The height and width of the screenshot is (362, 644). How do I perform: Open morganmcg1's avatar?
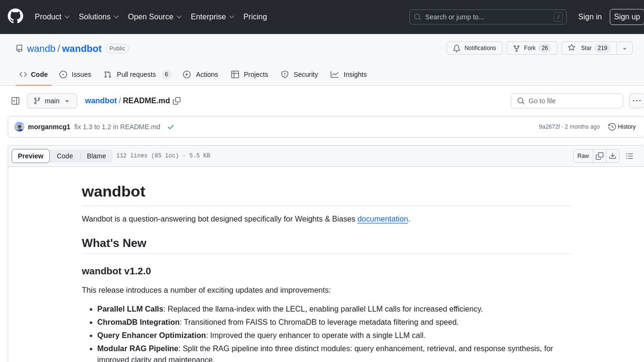click(19, 127)
